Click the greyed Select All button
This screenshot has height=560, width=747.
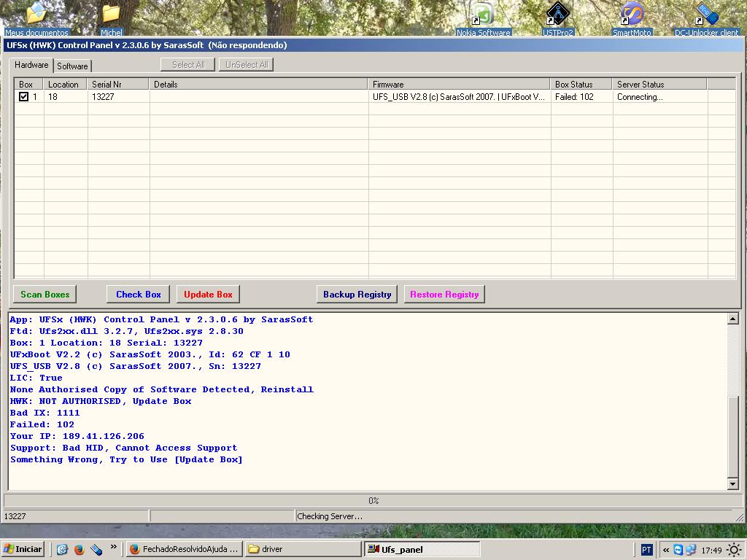(x=188, y=65)
